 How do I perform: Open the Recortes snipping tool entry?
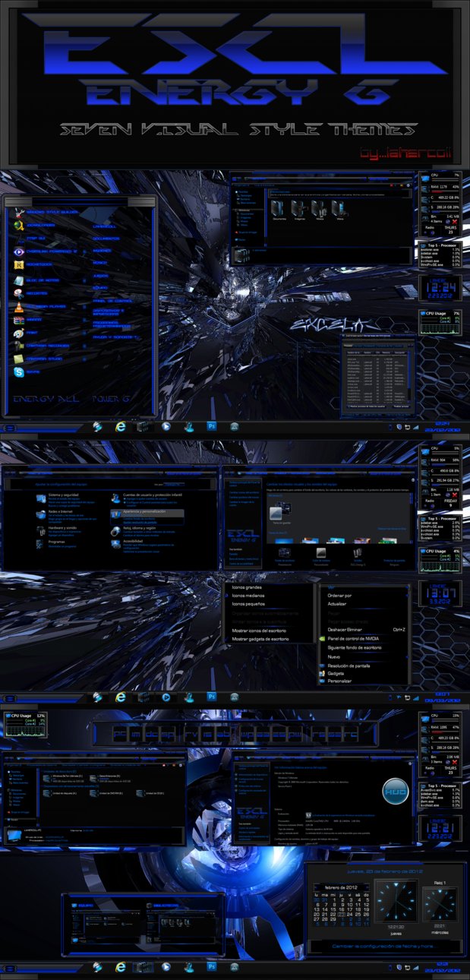coord(32,293)
